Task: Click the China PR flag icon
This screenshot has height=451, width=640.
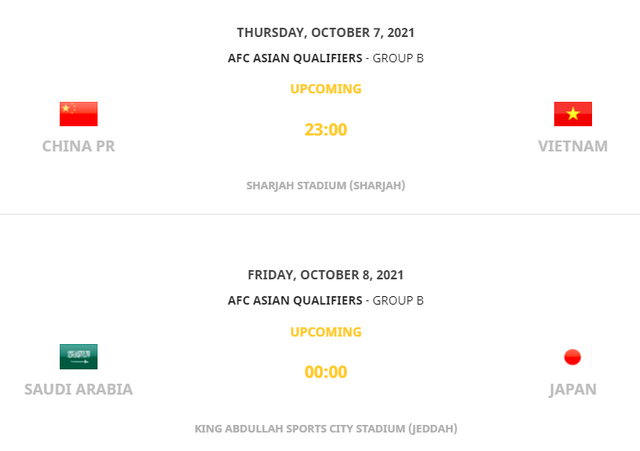Action: click(78, 114)
